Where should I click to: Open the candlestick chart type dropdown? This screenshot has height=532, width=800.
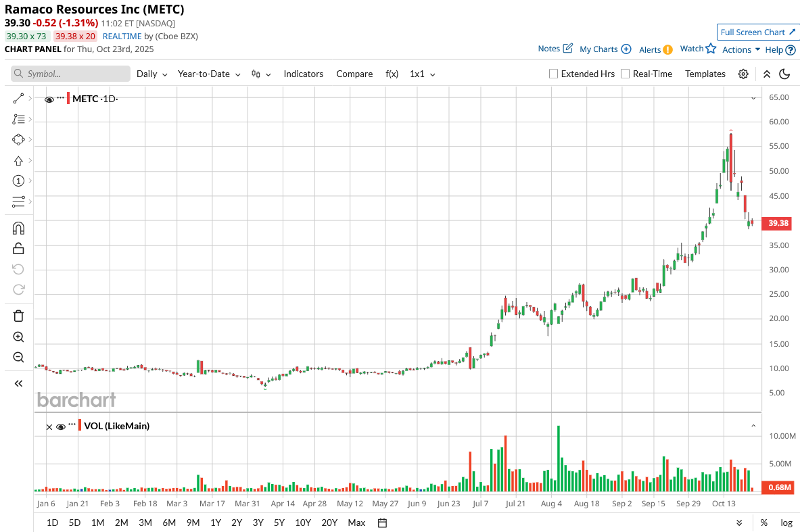pyautogui.click(x=261, y=74)
